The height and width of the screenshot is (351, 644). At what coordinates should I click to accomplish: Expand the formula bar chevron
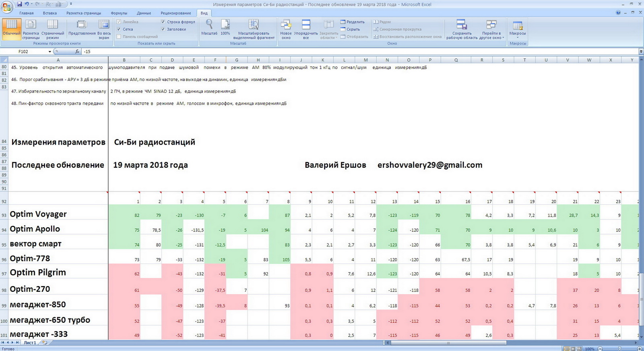click(x=641, y=52)
